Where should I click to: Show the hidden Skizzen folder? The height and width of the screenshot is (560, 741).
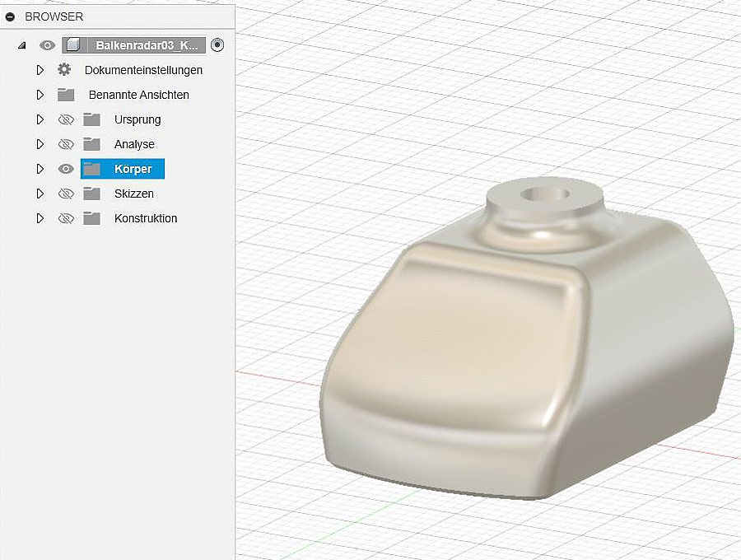(66, 194)
